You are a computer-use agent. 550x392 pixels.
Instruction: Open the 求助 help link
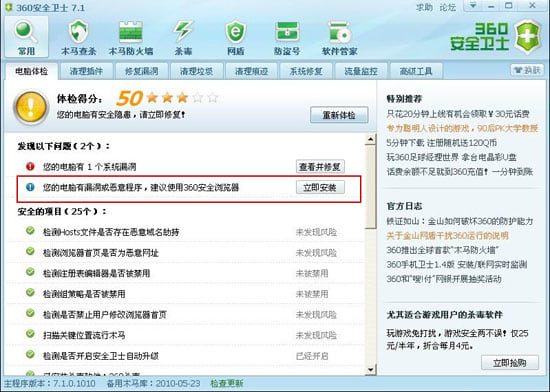(424, 7)
